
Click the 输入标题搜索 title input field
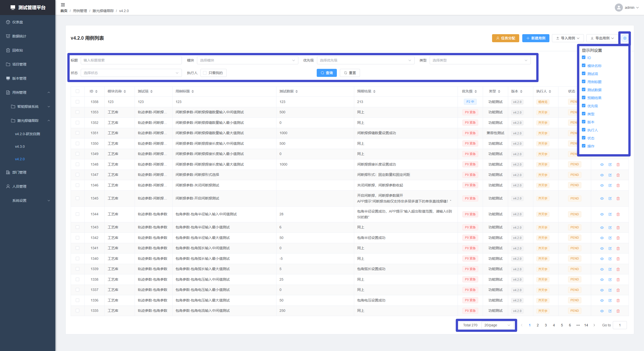(x=131, y=60)
